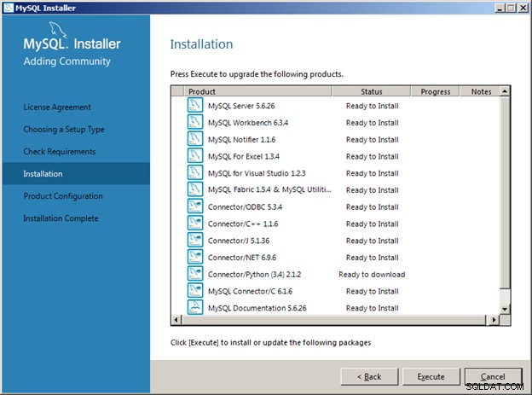Select the MySQL Workbench 6.3.4 row text
Screen dimensions: 532x395
point(248,123)
